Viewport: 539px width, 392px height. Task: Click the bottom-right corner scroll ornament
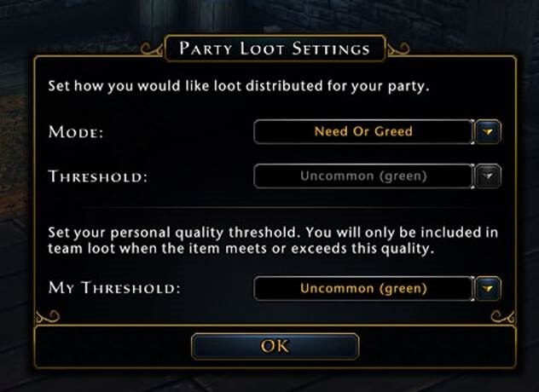[x=502, y=316]
